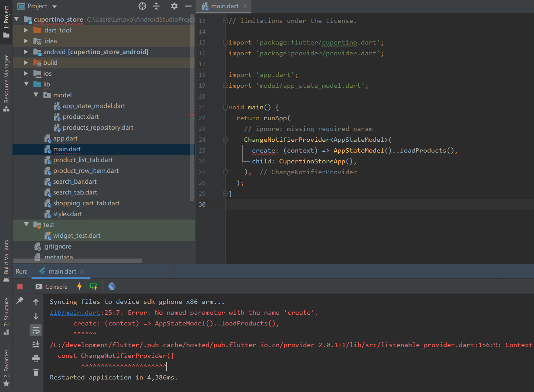The width and height of the screenshot is (534, 392).
Task: Select search_tab.dart file
Action: pos(75,192)
